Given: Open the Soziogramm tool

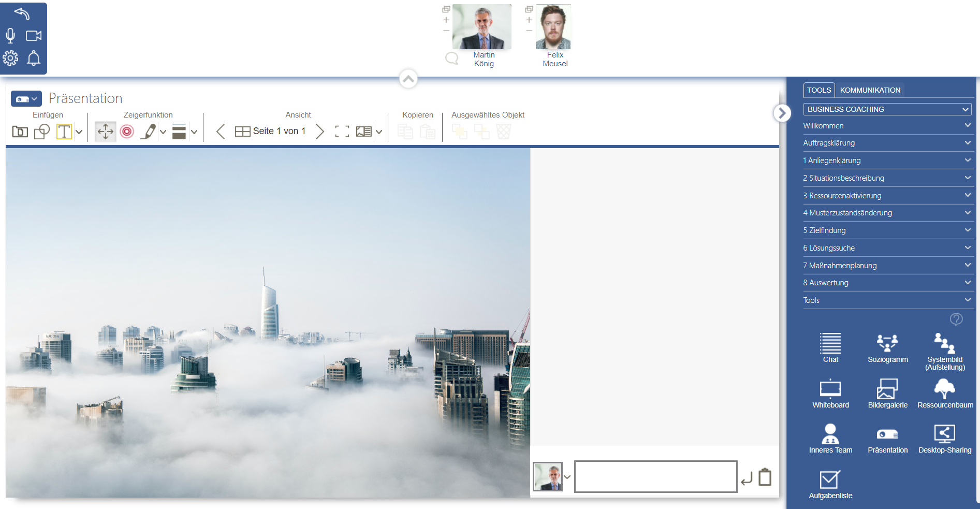Looking at the screenshot, I should 888,347.
